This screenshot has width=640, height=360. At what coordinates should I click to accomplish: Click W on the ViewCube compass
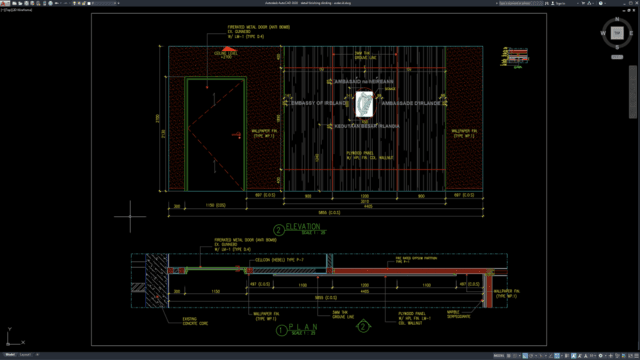coord(603,33)
